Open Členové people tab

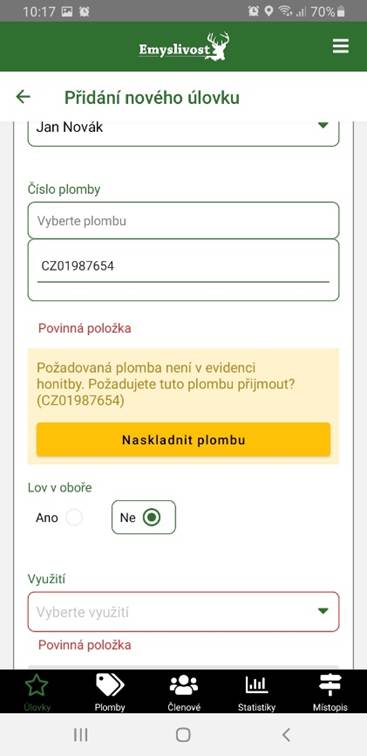[x=184, y=692]
